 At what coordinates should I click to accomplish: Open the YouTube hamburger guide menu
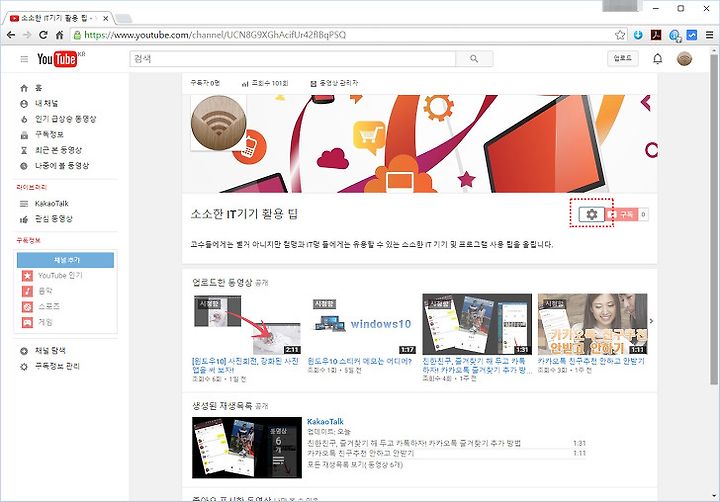click(x=24, y=59)
